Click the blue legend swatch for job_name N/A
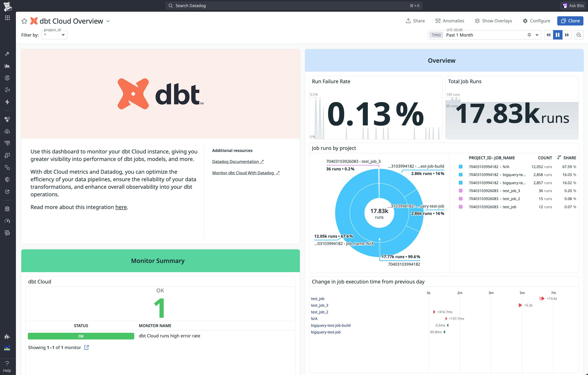 [x=460, y=167]
